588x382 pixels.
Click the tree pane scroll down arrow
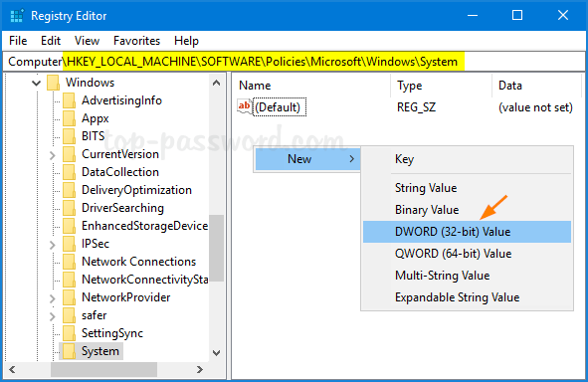[x=217, y=352]
